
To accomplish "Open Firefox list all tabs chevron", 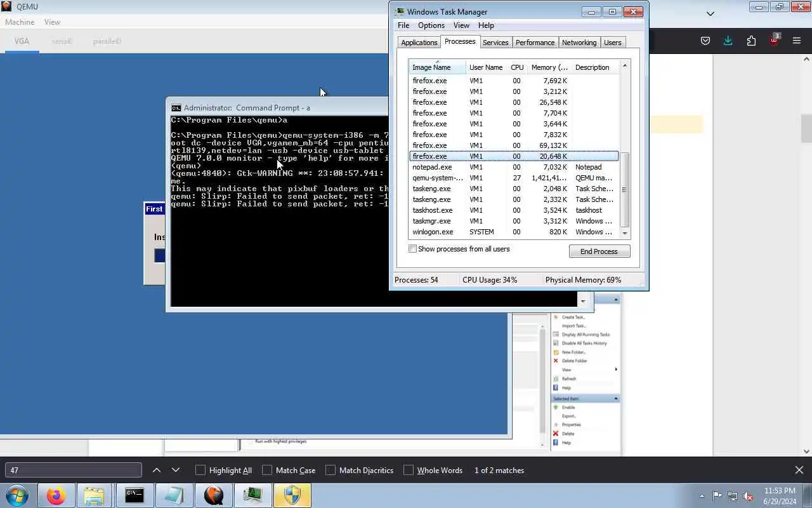I will 710,13.
